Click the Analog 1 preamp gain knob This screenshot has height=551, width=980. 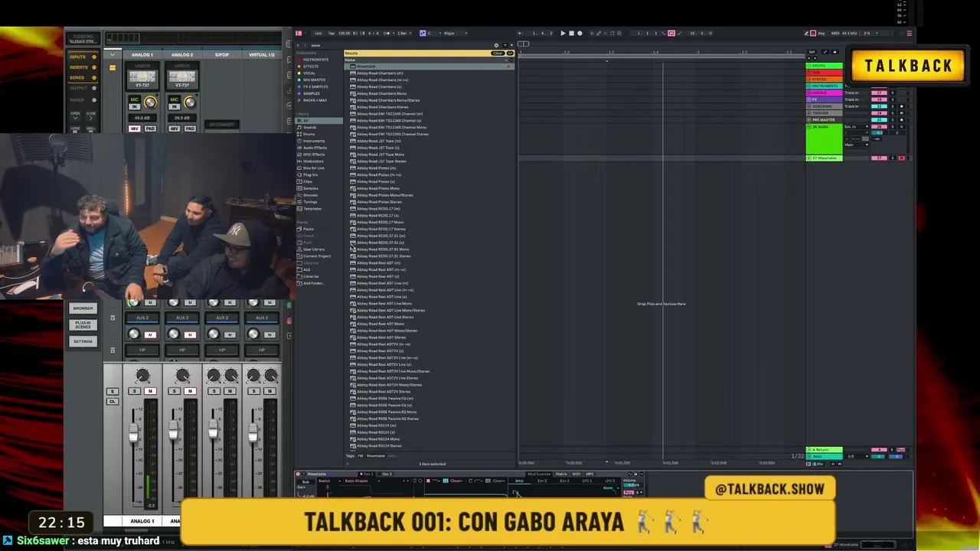click(x=150, y=103)
